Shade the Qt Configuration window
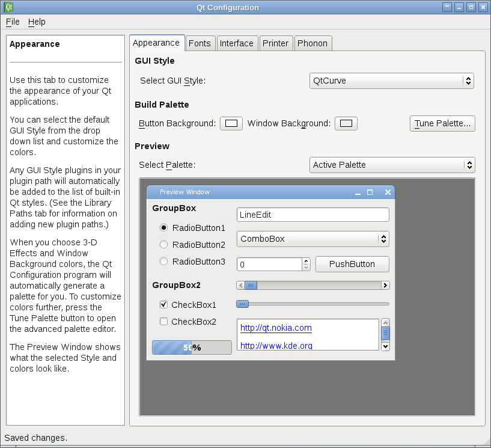491x448 pixels. 447,7
